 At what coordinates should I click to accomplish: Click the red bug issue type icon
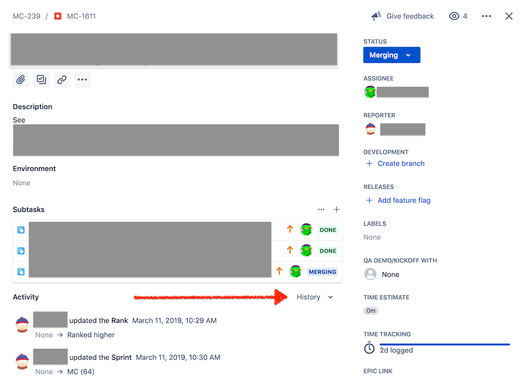point(58,16)
